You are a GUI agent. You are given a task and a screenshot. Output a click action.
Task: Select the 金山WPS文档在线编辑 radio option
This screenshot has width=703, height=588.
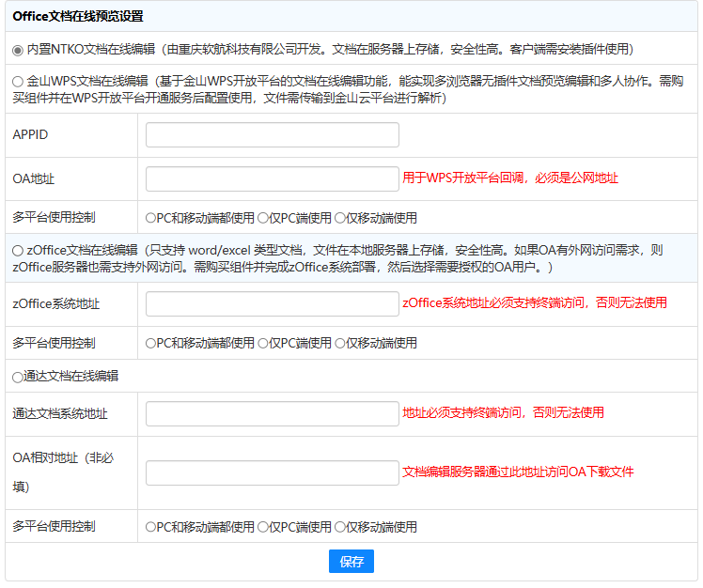(18, 82)
